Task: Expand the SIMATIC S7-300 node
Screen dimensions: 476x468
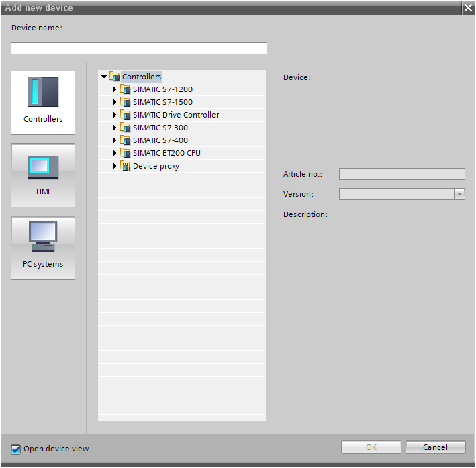Action: point(115,128)
